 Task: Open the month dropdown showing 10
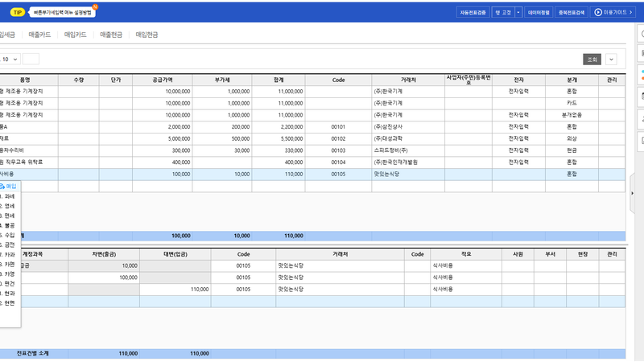click(x=10, y=59)
